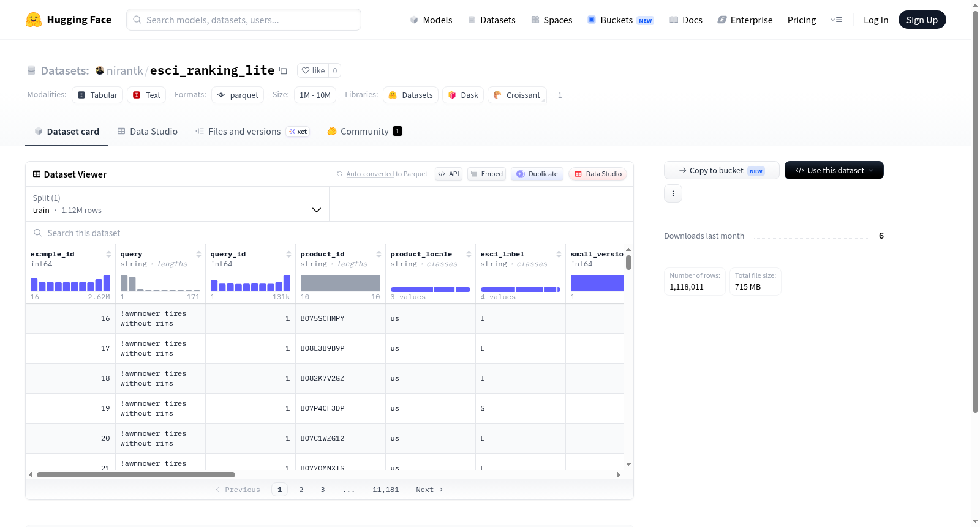The image size is (980, 527).
Task: Sort by the esci_label column icon
Action: [x=559, y=254]
